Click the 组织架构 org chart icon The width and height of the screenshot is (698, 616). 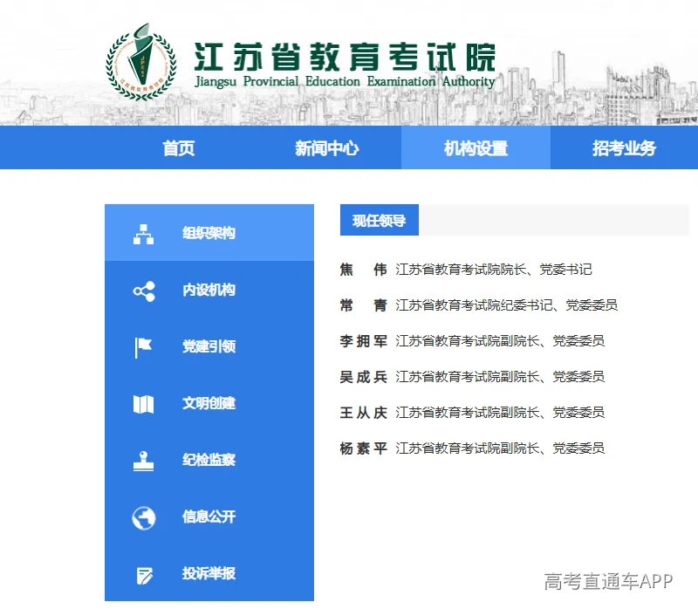point(143,234)
